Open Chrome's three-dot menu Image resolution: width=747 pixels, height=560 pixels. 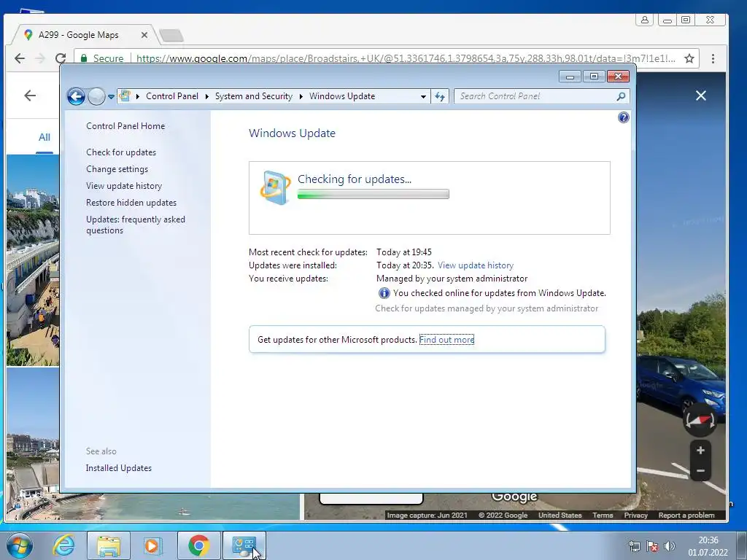713,58
